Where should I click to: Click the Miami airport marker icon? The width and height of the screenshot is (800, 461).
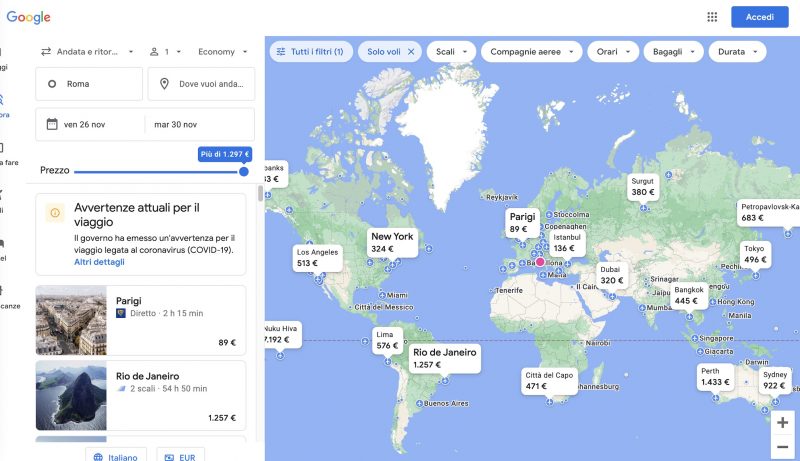pos(382,295)
